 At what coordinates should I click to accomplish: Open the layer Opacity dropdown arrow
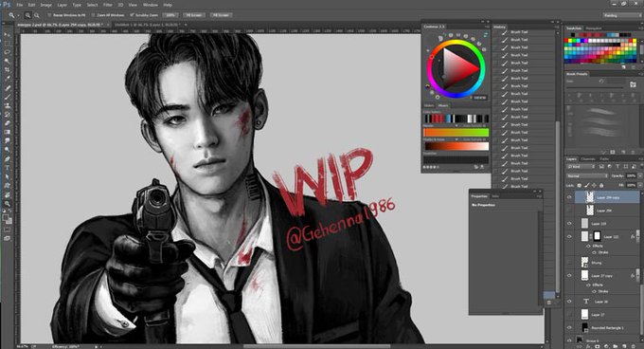pyautogui.click(x=640, y=176)
